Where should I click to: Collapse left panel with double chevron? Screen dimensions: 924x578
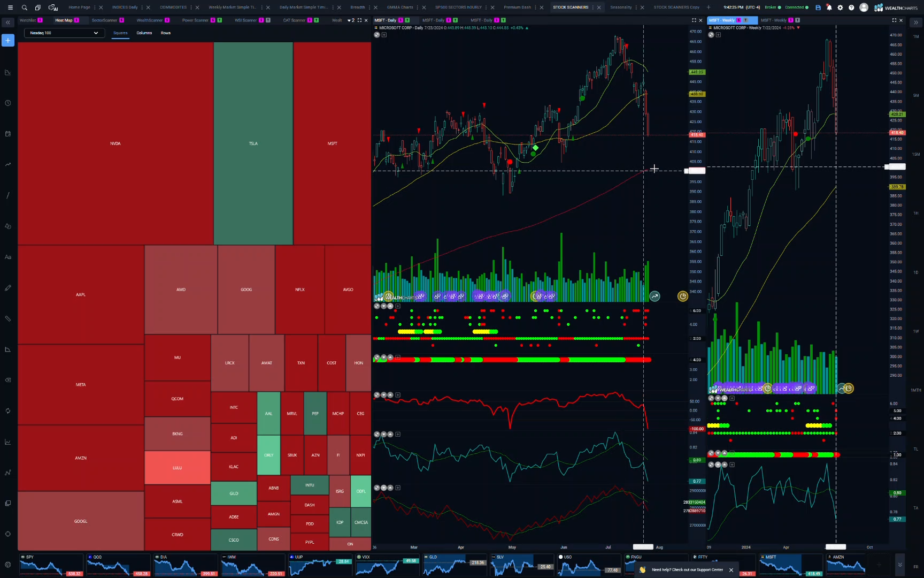8,22
